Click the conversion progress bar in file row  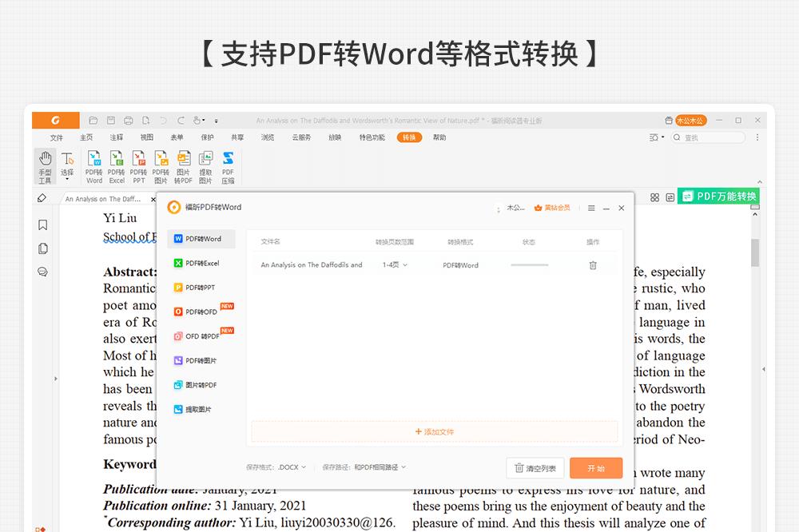530,265
